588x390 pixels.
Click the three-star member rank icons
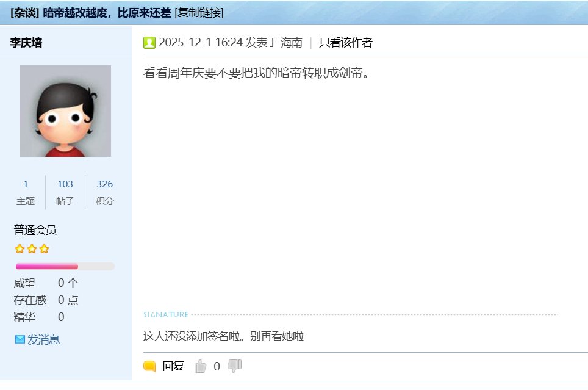click(x=32, y=249)
